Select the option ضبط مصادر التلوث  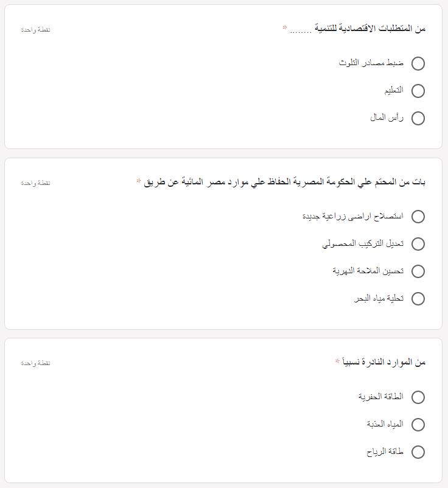point(418,63)
